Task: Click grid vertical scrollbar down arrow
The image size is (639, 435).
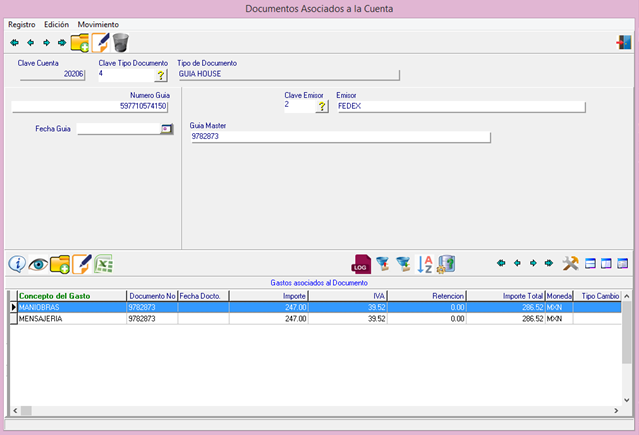Action: [627, 400]
